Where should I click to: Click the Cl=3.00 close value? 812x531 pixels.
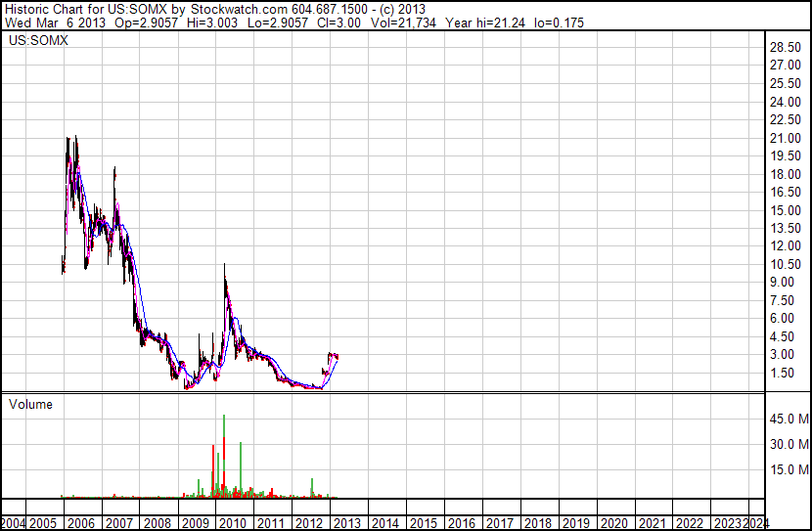339,22
